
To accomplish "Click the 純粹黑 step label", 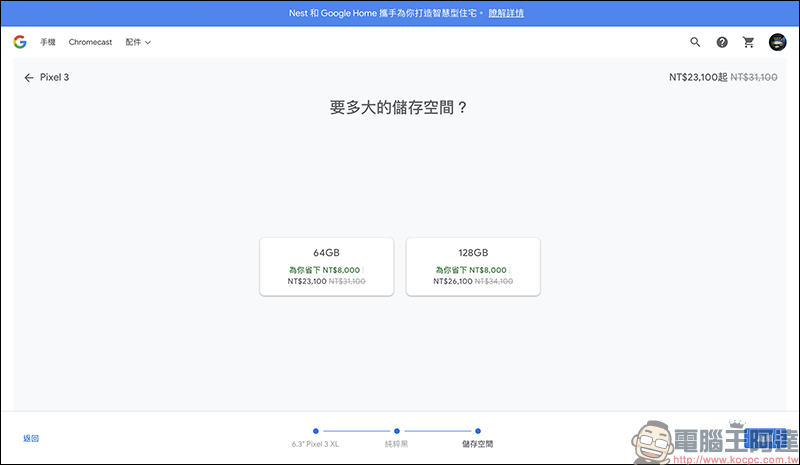I will click(396, 444).
